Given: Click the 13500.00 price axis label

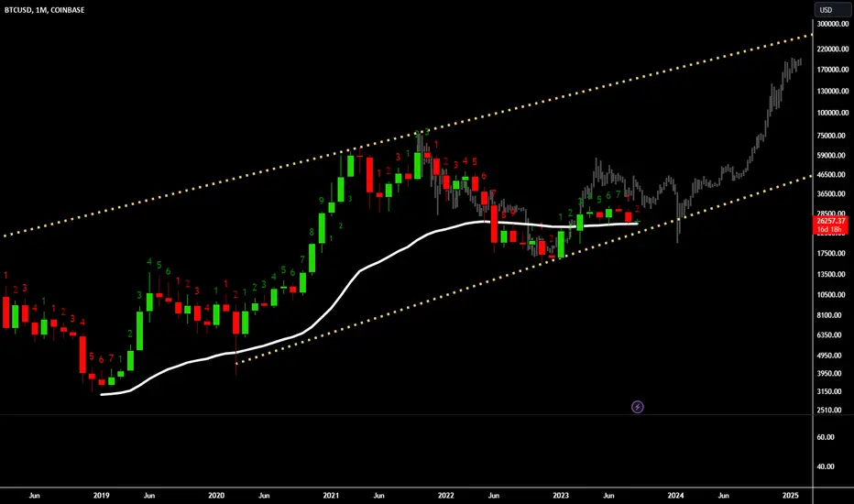Looking at the screenshot, I should (x=833, y=274).
